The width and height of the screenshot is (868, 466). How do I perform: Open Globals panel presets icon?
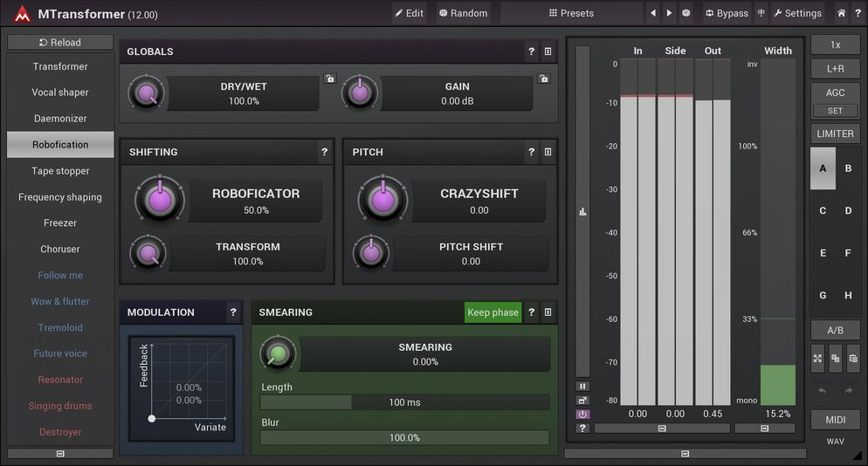tap(548, 51)
